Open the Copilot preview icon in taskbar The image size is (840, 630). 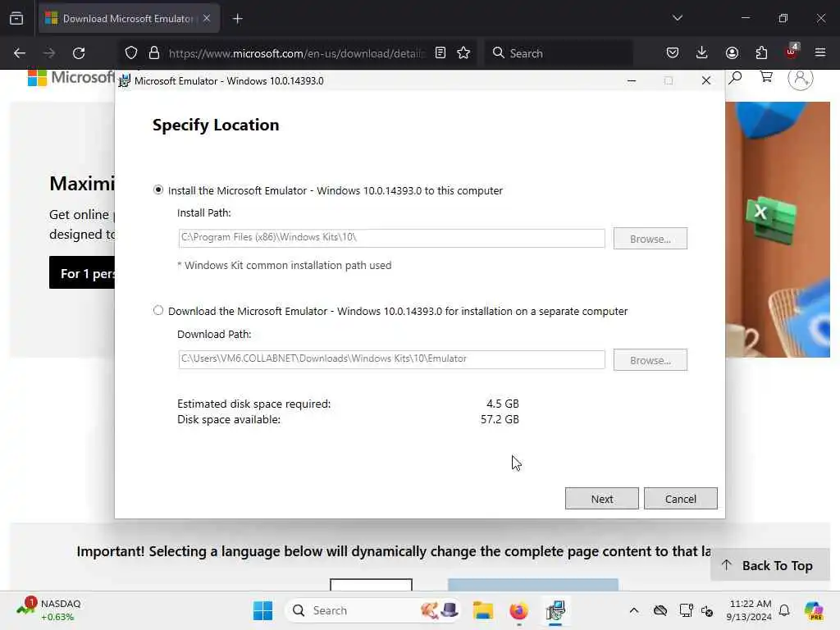[814, 610]
